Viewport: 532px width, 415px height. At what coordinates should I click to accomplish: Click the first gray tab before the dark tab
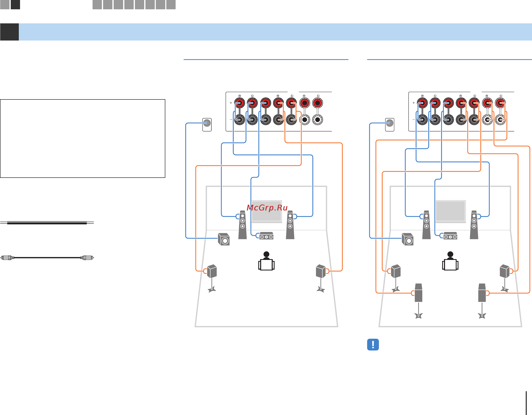tap(5, 4)
